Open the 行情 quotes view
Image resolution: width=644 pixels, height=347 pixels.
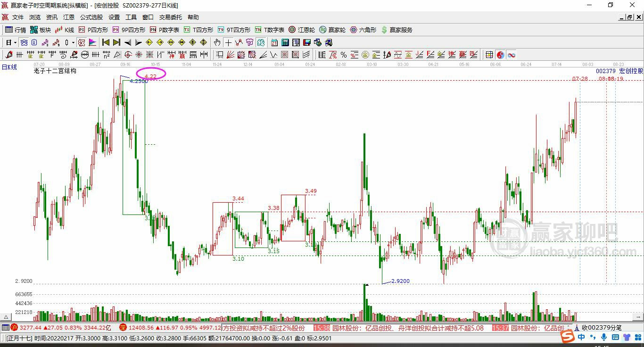pos(16,30)
